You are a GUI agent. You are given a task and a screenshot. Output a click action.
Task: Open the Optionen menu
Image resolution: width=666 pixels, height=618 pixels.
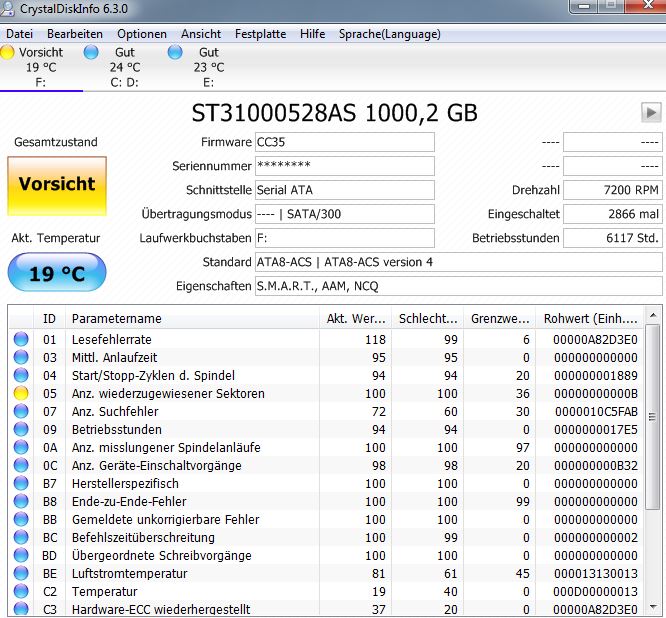142,34
